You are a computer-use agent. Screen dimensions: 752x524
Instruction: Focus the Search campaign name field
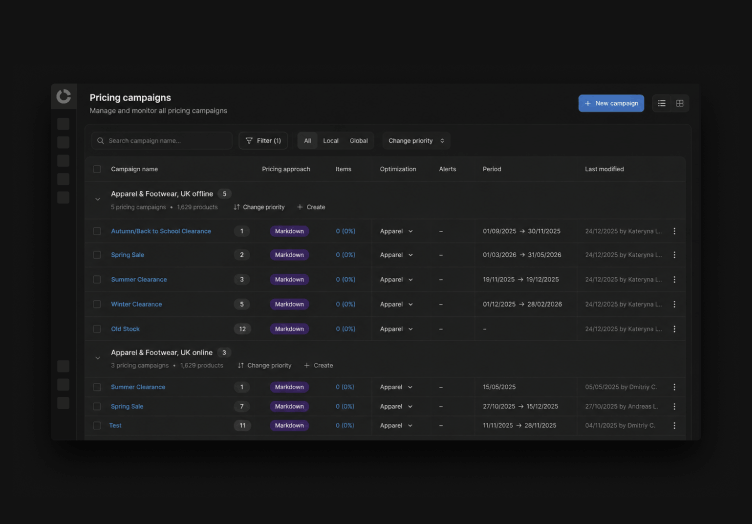162,140
